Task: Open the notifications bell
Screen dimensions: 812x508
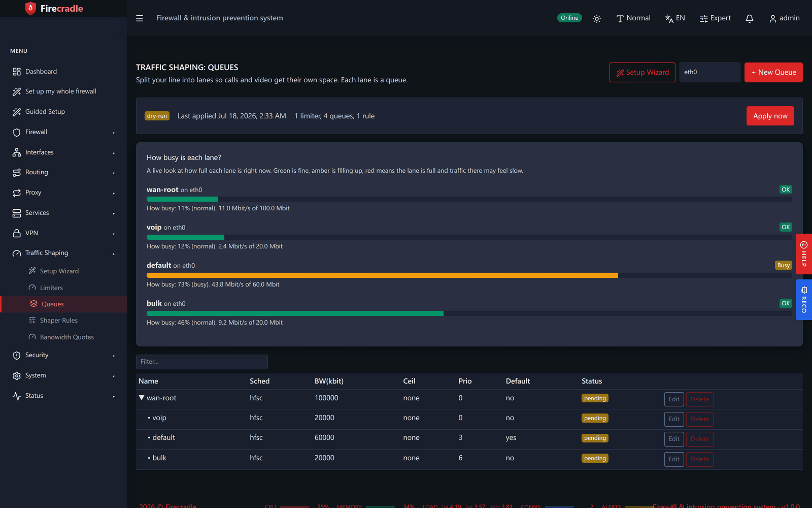Action: pos(750,18)
